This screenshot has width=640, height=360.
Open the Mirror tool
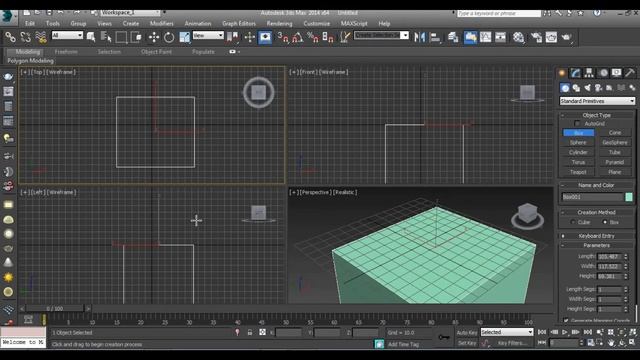(x=419, y=37)
